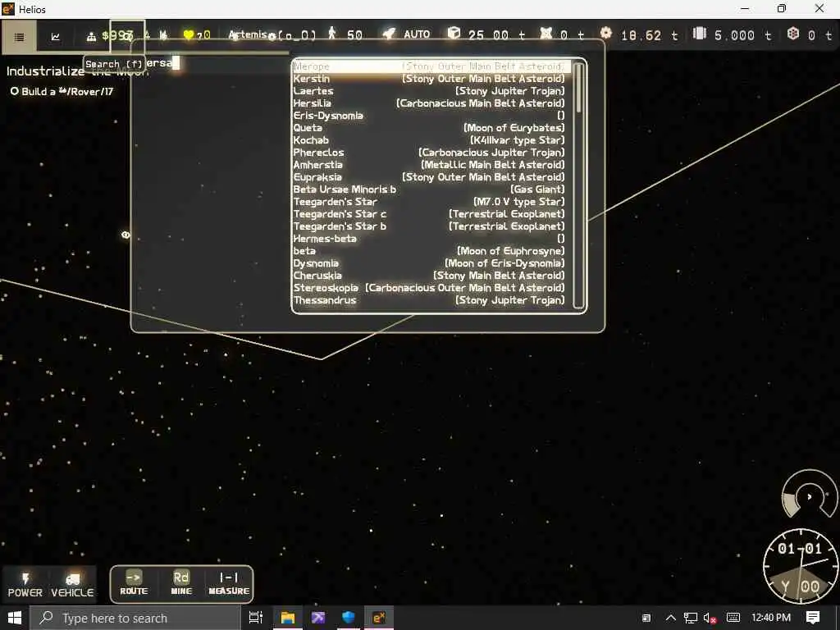
Task: Click the gear resource icon showing 18.62 t
Action: pos(606,33)
